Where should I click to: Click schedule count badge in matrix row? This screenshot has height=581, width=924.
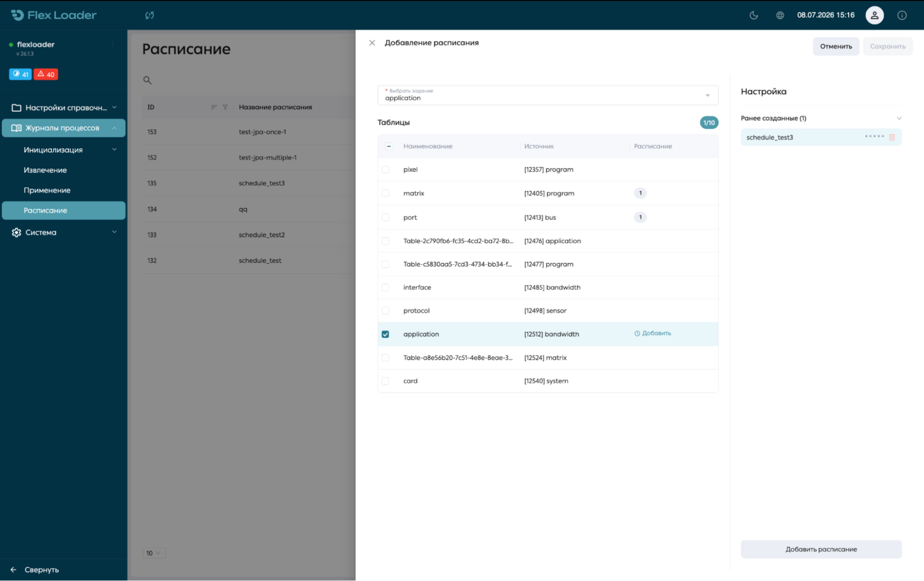click(640, 193)
